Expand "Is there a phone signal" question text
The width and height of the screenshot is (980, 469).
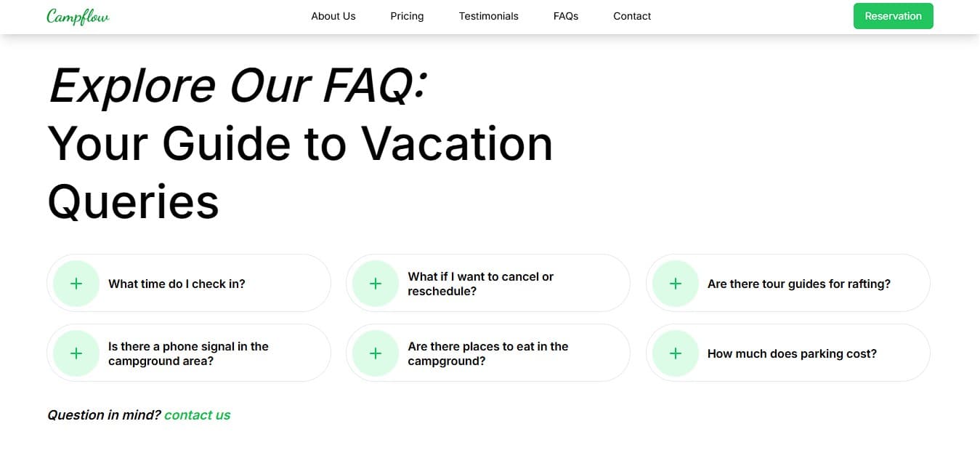[189, 353]
